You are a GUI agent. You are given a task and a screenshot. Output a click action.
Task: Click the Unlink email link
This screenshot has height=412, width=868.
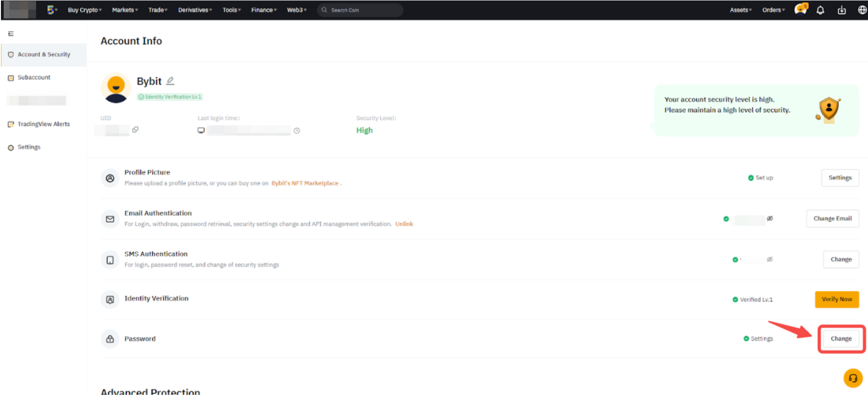pos(404,224)
